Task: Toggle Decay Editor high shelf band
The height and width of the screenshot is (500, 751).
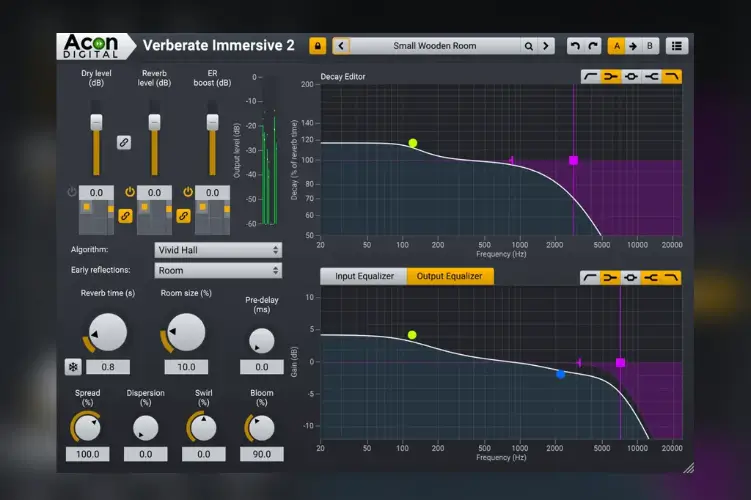Action: 651,77
